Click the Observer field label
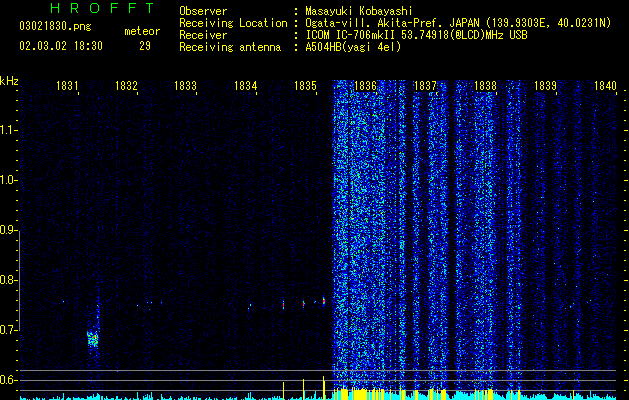Image resolution: width=629 pixels, height=400 pixels. (203, 11)
